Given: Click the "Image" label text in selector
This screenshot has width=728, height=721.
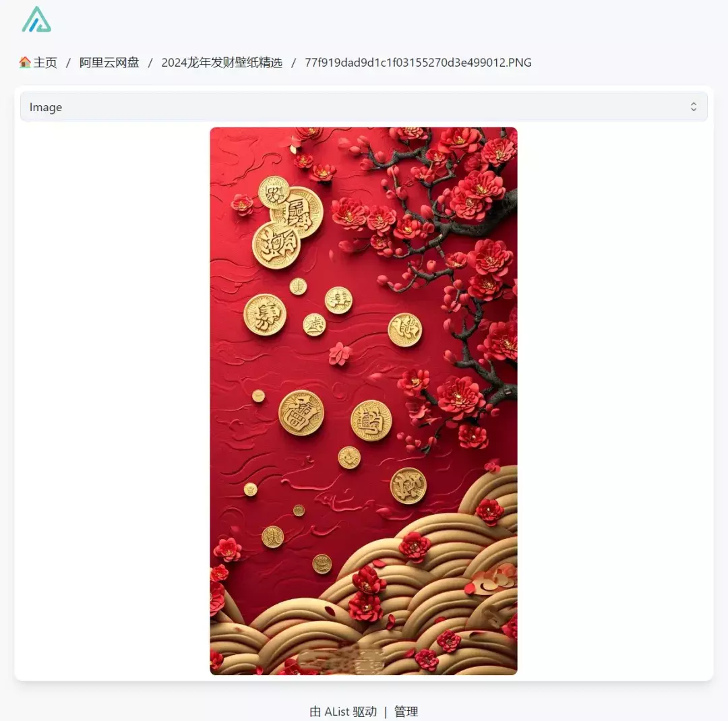Looking at the screenshot, I should (46, 107).
